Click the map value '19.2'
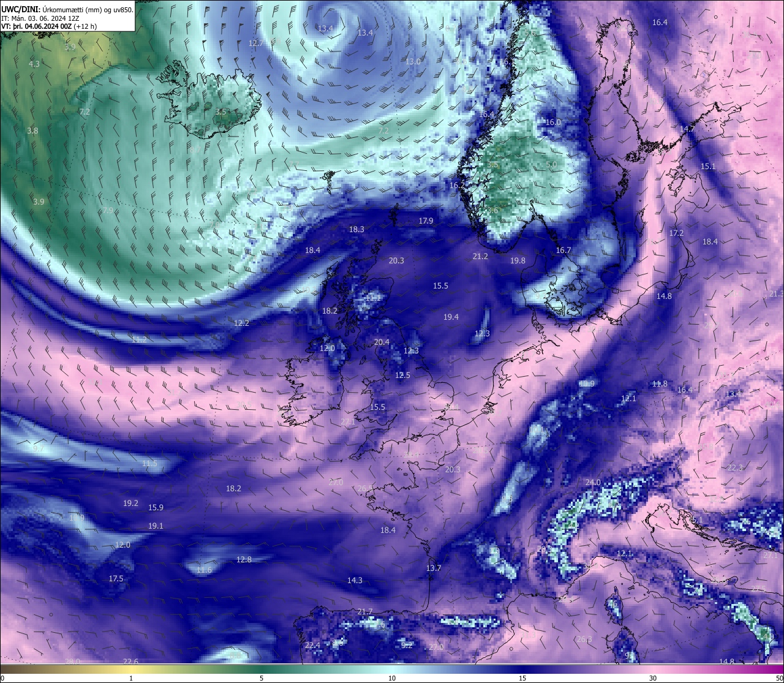Image resolution: width=784 pixels, height=683 pixels. (130, 503)
